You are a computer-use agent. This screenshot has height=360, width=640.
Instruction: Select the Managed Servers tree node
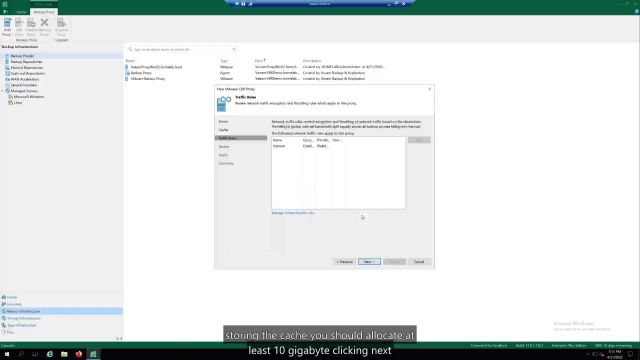(x=24, y=91)
